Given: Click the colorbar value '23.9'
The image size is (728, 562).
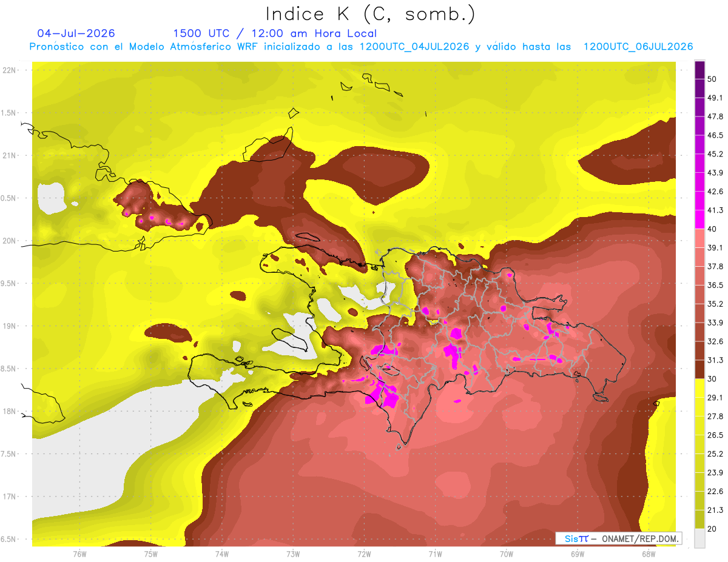Looking at the screenshot, I should coord(715,473).
